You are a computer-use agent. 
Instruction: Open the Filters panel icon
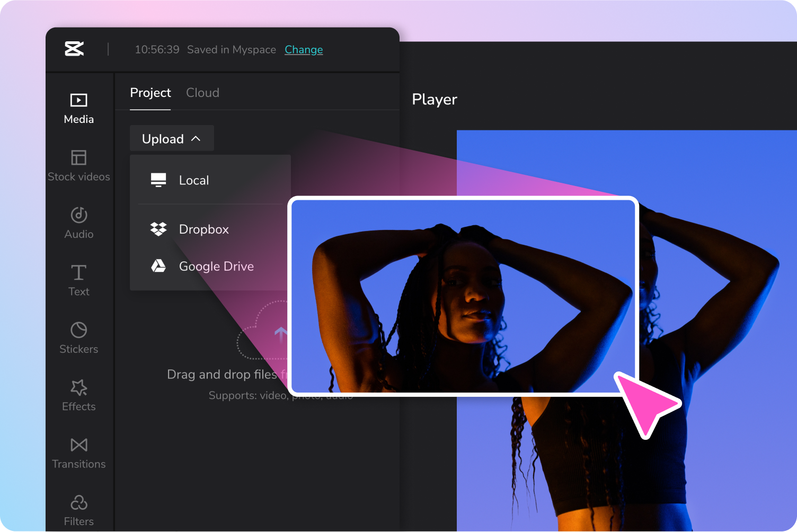79,502
